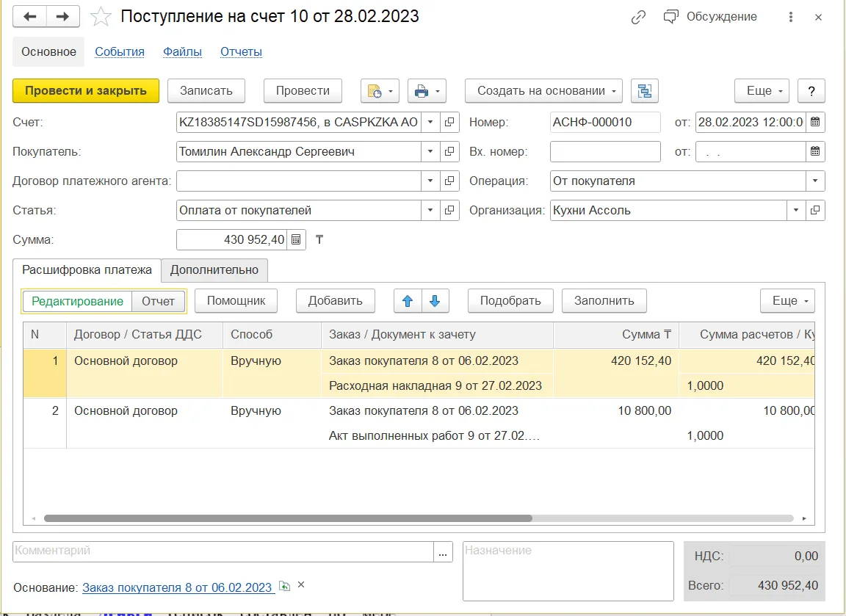Switch payment breakdown to Отчет mode
This screenshot has width=846, height=616.
pos(158,301)
